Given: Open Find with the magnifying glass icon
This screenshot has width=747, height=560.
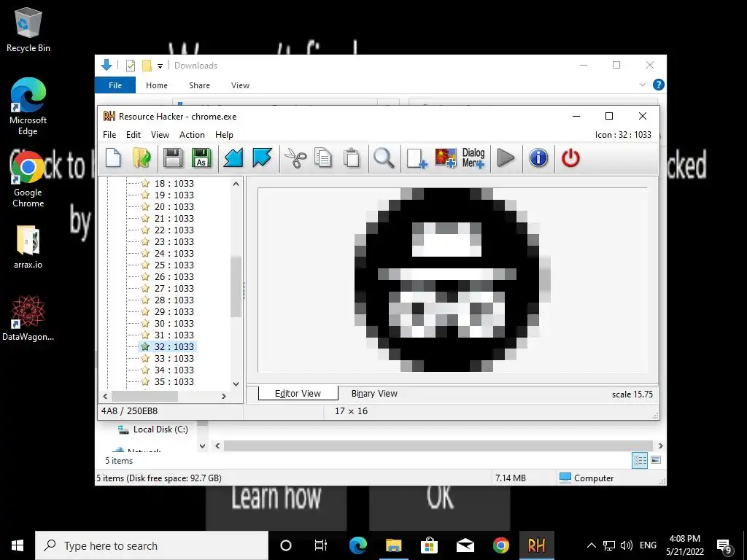Looking at the screenshot, I should point(384,158).
